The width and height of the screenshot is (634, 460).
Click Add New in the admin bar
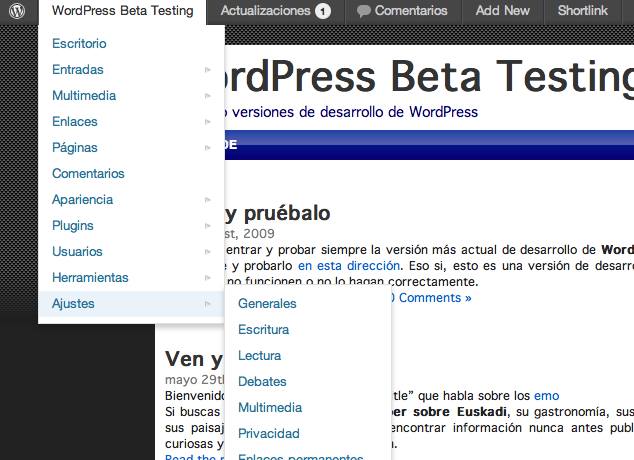tap(503, 12)
